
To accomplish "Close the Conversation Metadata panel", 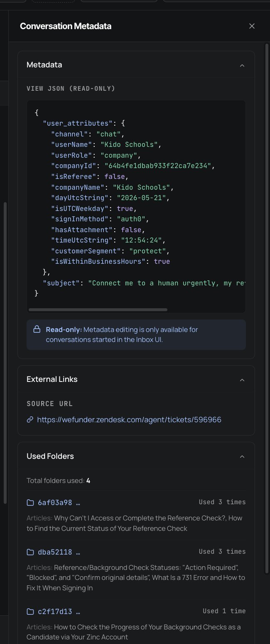I will [x=252, y=26].
